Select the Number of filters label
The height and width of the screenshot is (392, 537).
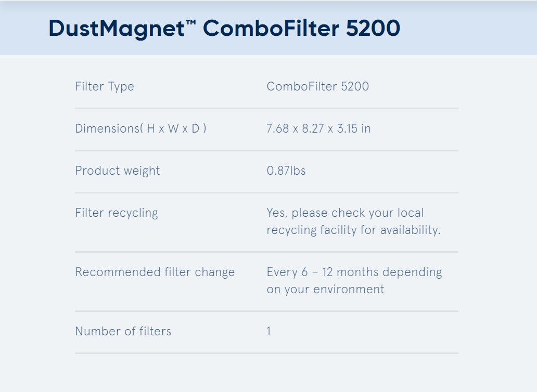(x=123, y=331)
